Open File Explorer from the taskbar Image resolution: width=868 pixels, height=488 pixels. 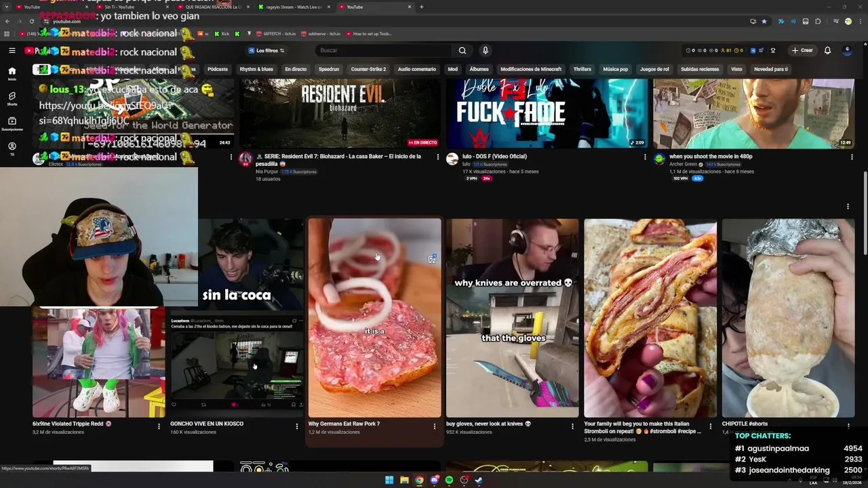pos(404,480)
